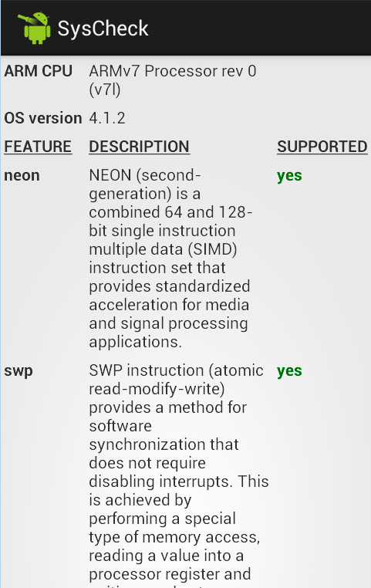Click the green yes next to neon
371x588 pixels.
point(289,176)
